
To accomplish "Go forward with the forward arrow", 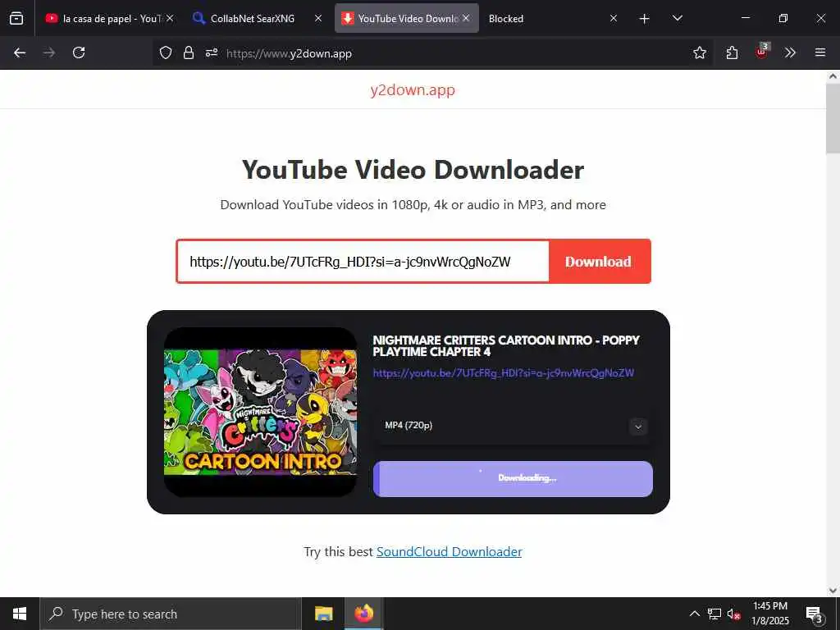I will pos(49,52).
